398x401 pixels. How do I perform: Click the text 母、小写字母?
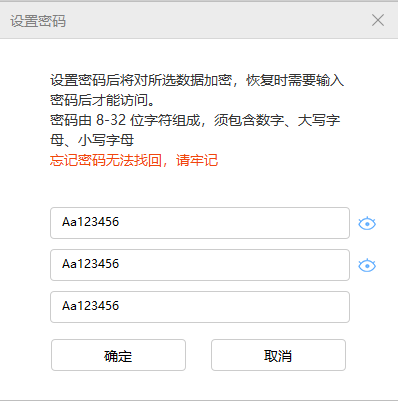[x=92, y=140]
